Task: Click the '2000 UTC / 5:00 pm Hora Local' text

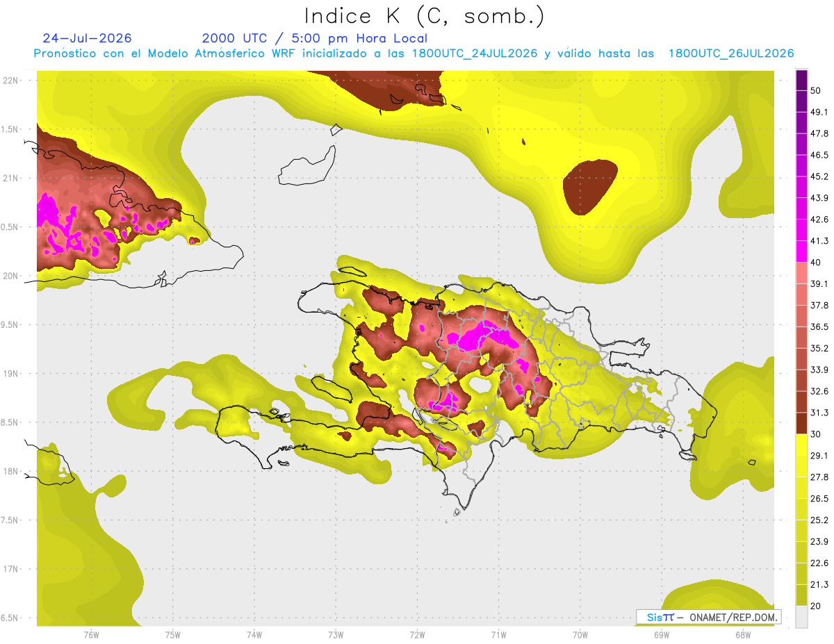Action: pos(315,38)
